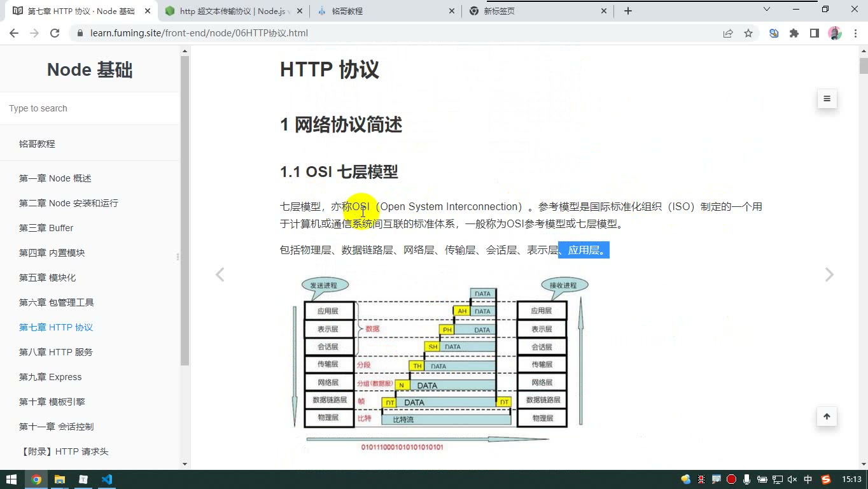
Task: Open chapter 第八章 HTTP 服务
Action: [x=56, y=352]
